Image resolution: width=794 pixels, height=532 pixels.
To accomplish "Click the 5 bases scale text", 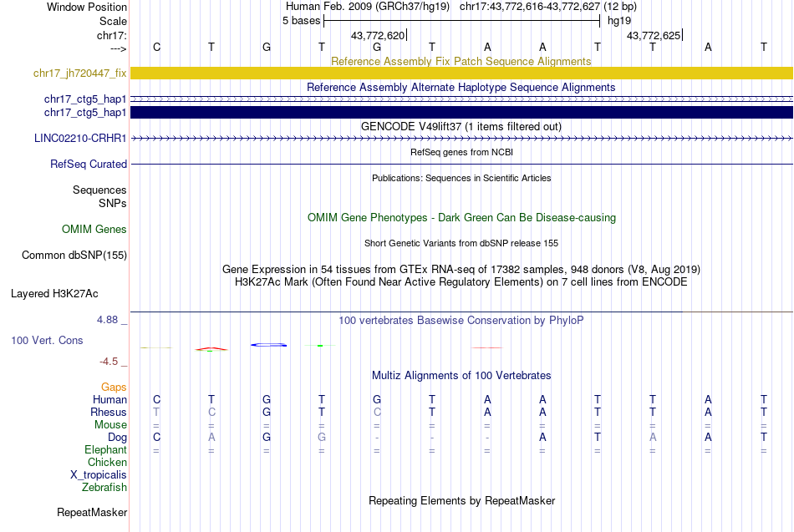I will click(301, 21).
